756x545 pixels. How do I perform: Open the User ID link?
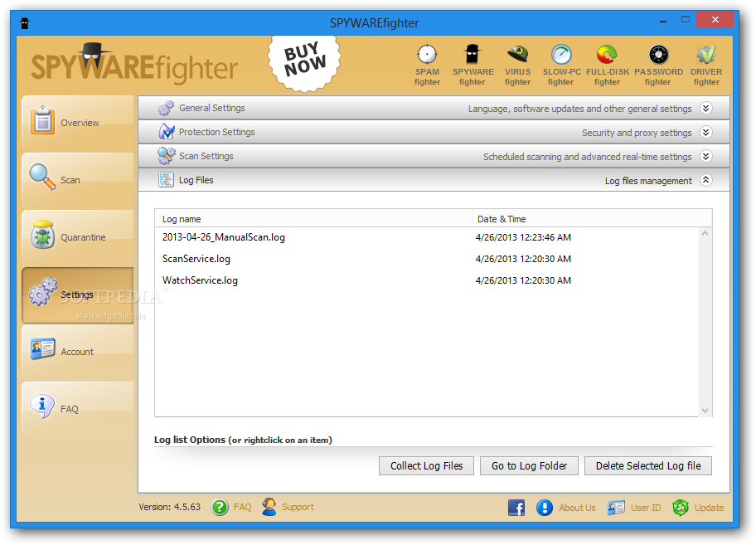coord(646,508)
